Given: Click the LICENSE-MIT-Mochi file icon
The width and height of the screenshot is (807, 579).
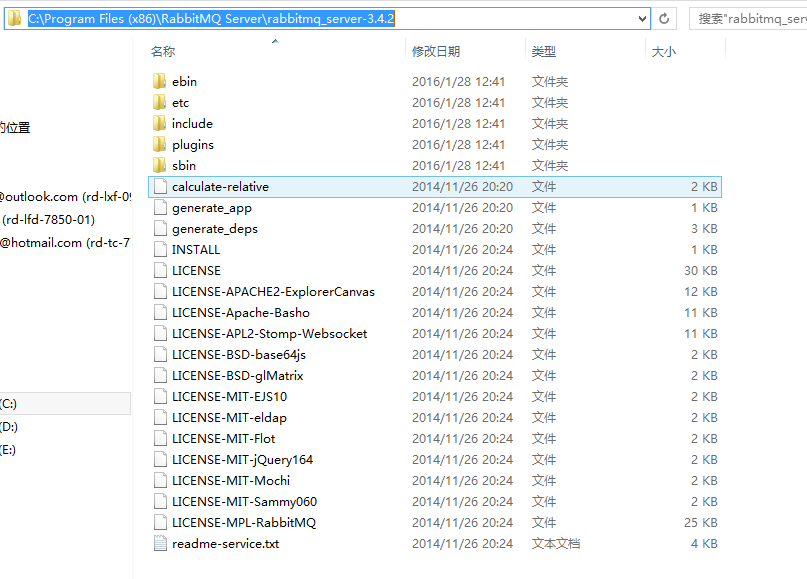Looking at the screenshot, I should click(x=161, y=480).
